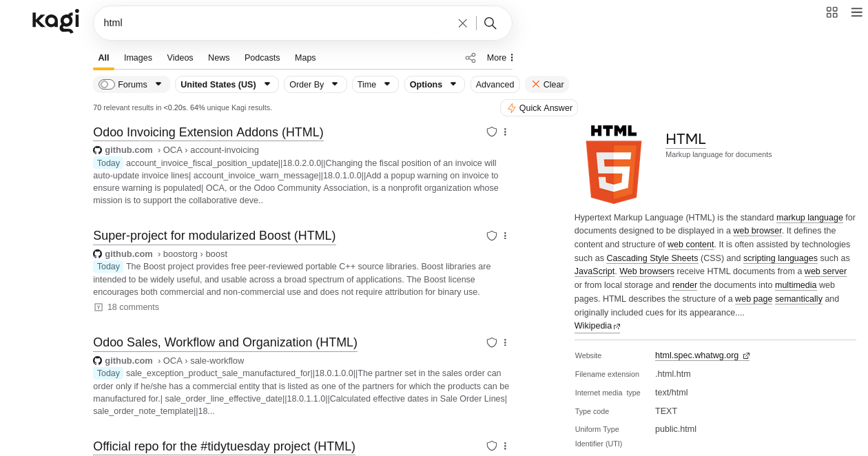Click the Quick Answer button
Image resolution: width=868 pixels, height=456 pixels.
click(x=539, y=108)
